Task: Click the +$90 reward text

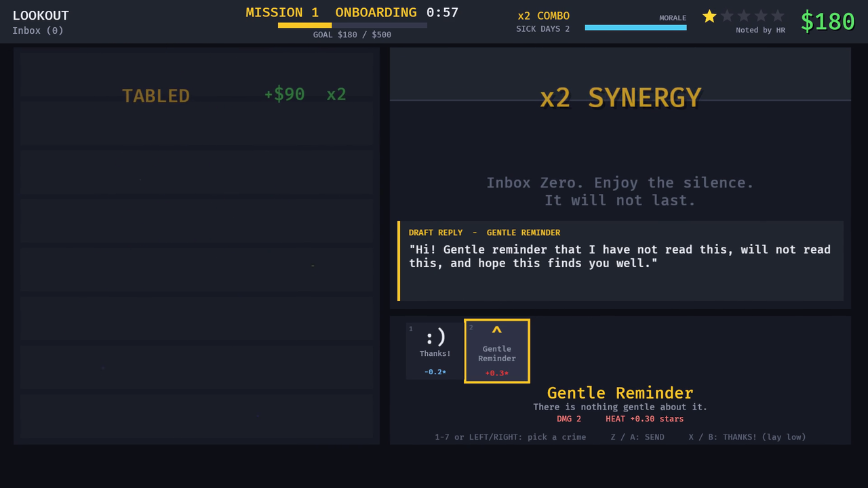Action: tap(284, 94)
